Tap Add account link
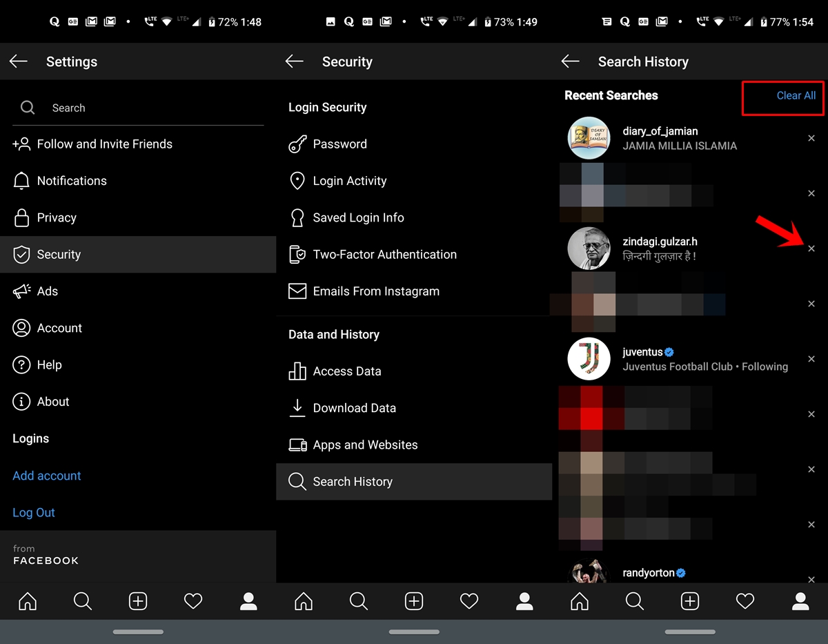 pos(47,476)
